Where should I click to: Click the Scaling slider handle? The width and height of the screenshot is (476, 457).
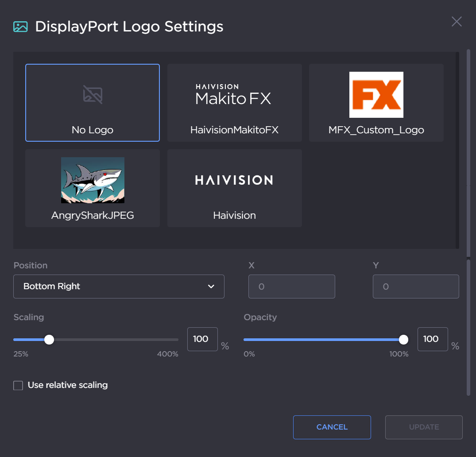coord(49,340)
